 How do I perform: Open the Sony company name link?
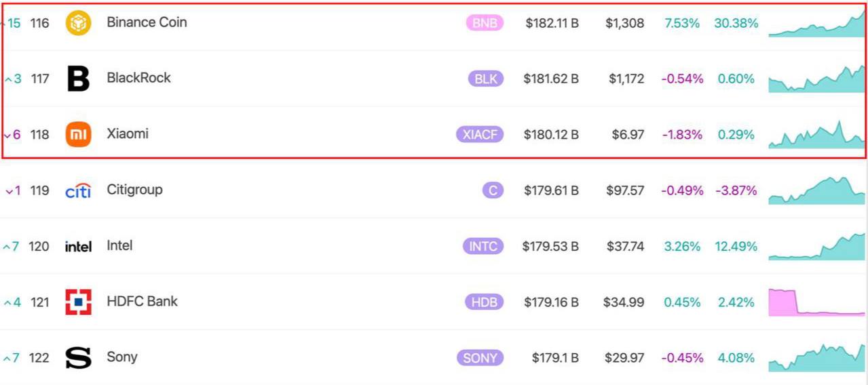[x=122, y=357]
